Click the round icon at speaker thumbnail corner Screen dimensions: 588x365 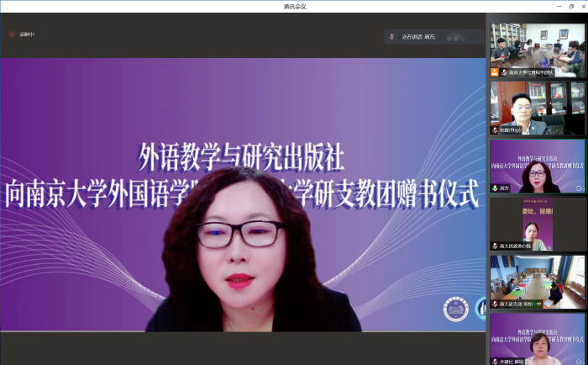[x=580, y=188]
